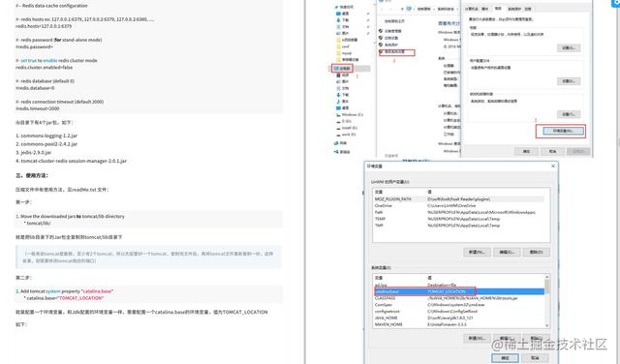Switch to the System Protection tab in System Properties

[x=514, y=9]
